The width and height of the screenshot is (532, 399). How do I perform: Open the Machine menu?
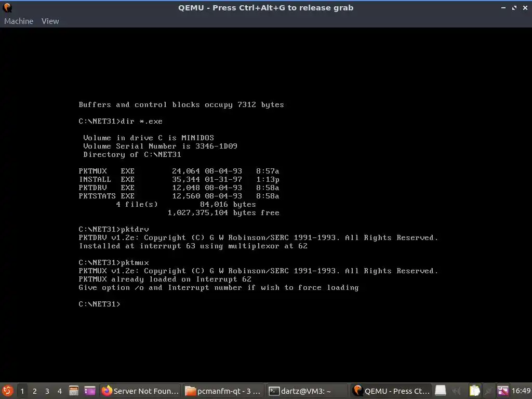tap(19, 21)
